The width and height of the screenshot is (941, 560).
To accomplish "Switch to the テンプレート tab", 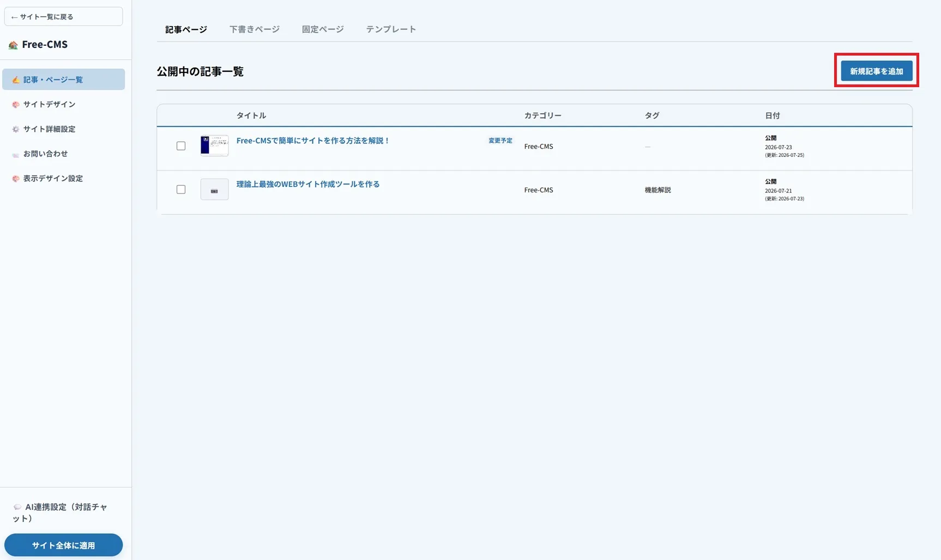I will coord(391,29).
